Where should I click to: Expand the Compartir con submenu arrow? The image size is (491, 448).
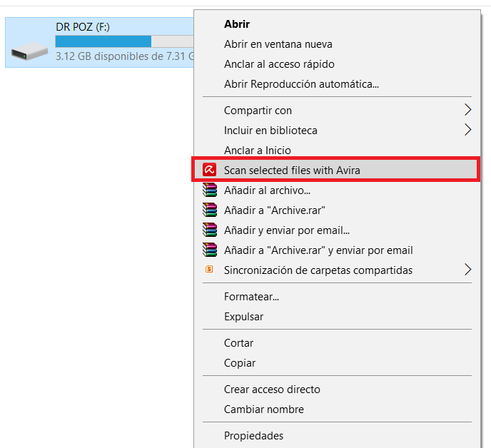pyautogui.click(x=467, y=110)
